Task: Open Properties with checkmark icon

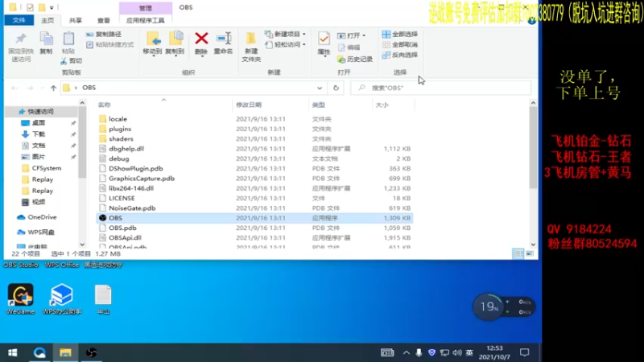Action: 324,43
